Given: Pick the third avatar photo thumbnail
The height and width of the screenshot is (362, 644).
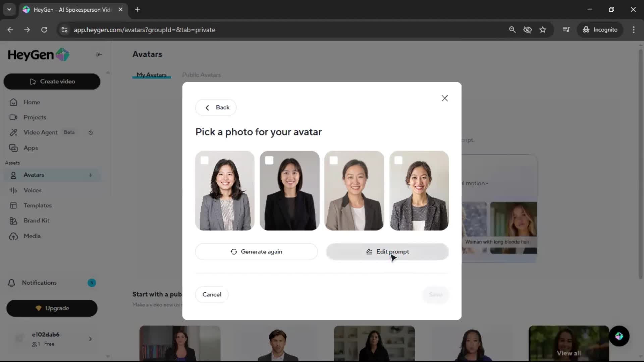Looking at the screenshot, I should tap(354, 194).
